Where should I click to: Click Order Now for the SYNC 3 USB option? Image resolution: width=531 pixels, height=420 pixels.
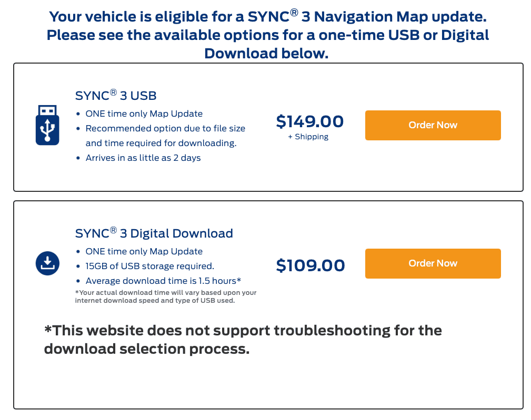coord(433,125)
